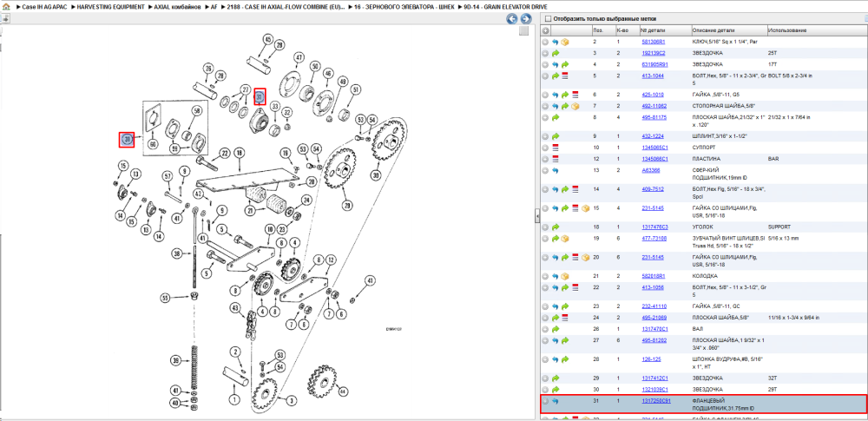Click the box icon in row 19
Viewport: 868px width, 421px height.
click(x=565, y=239)
